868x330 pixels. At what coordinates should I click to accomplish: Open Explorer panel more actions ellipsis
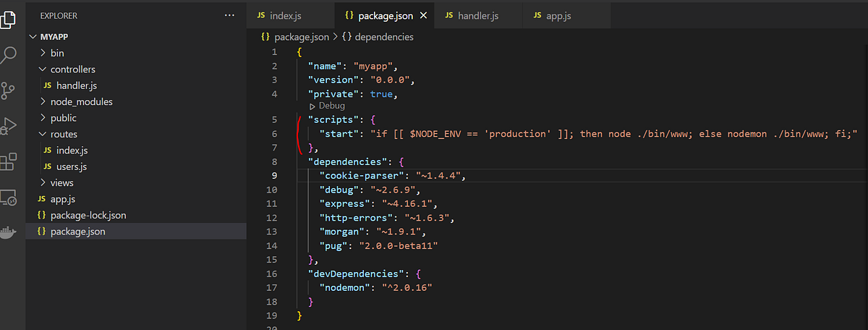[x=230, y=15]
